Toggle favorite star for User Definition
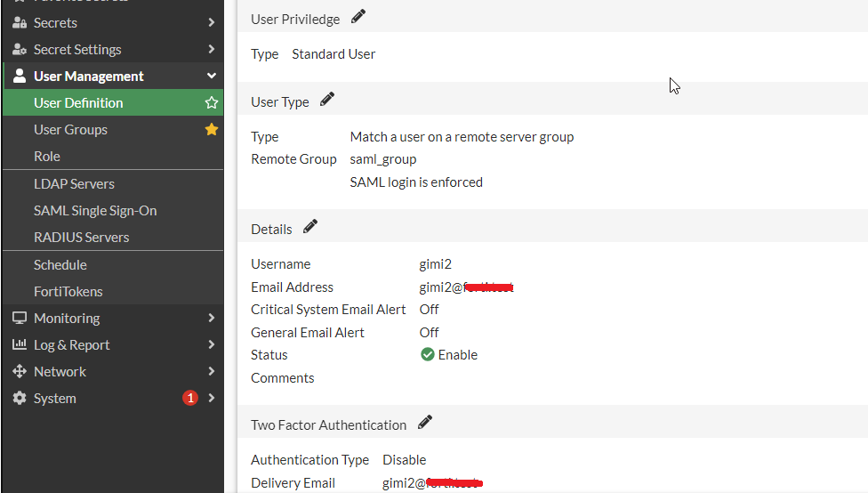 pyautogui.click(x=212, y=103)
